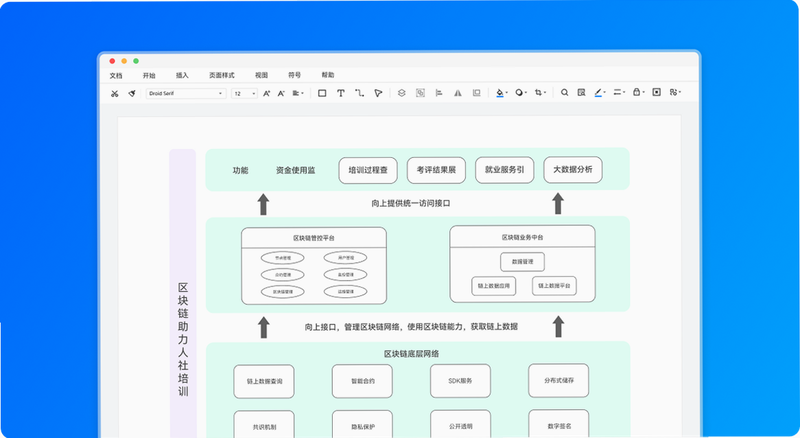Open the layers stack icon
800x438 pixels.
402,93
